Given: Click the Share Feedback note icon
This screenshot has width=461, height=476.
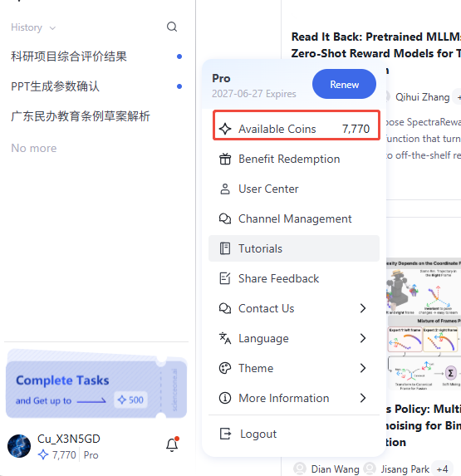Looking at the screenshot, I should click(225, 278).
